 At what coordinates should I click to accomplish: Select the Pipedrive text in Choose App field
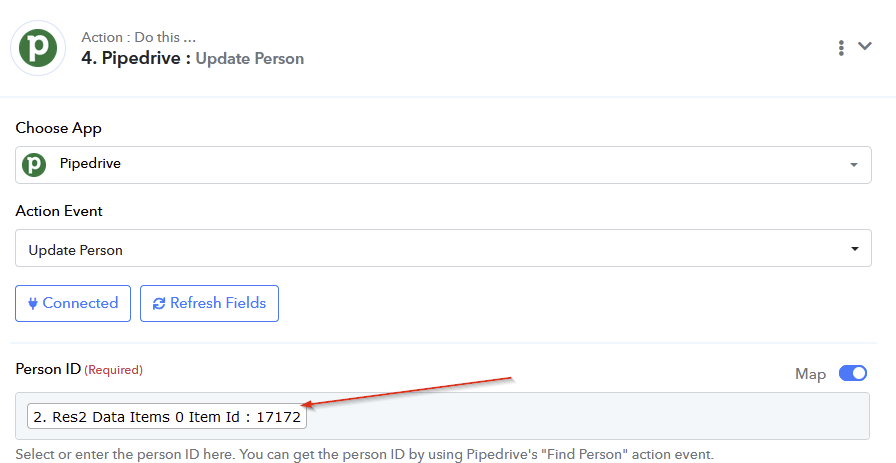90,163
